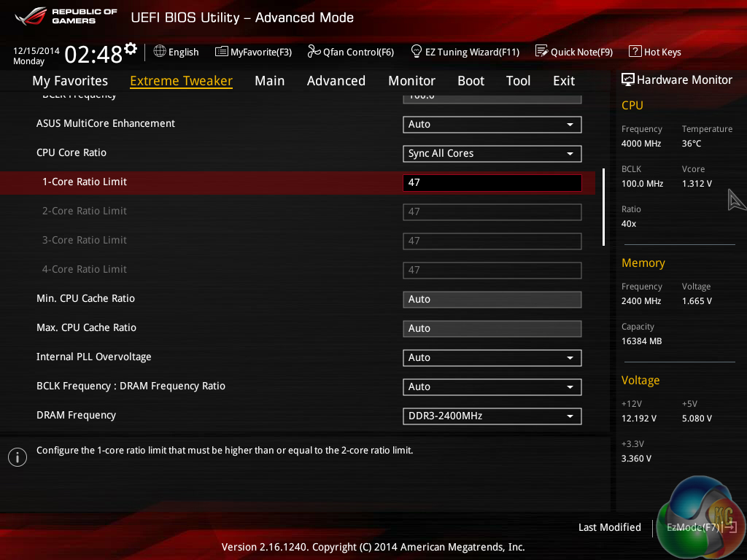Open My Favorites tab
Screen dimensions: 747x560
click(x=70, y=81)
